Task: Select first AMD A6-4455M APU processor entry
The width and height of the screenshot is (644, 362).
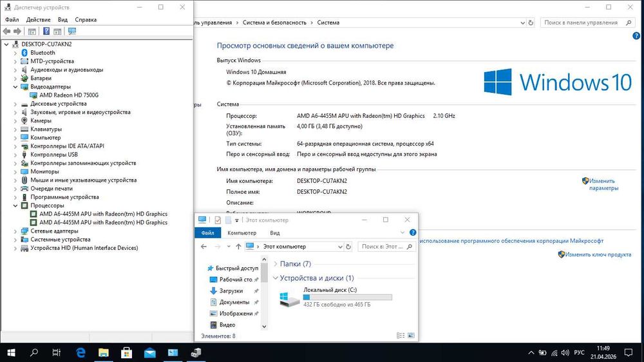Action: coord(103,214)
